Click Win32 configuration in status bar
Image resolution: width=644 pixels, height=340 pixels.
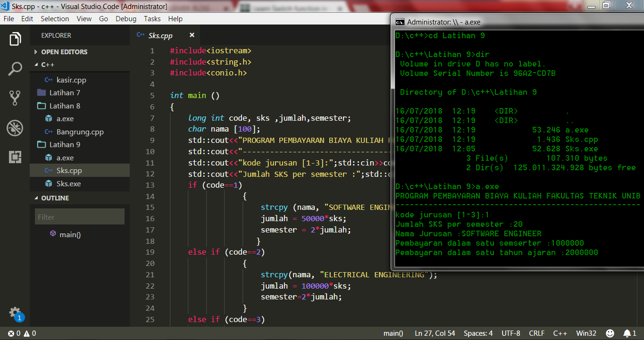[x=586, y=333]
